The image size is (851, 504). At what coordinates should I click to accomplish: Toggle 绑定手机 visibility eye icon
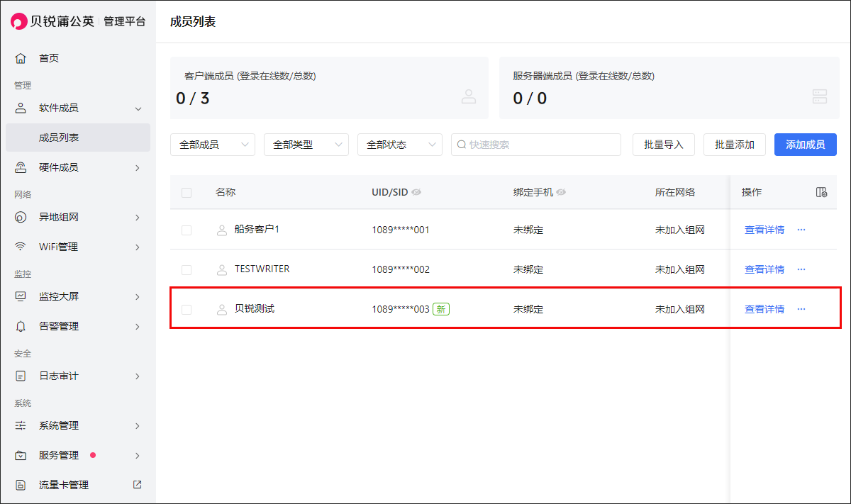pyautogui.click(x=561, y=192)
